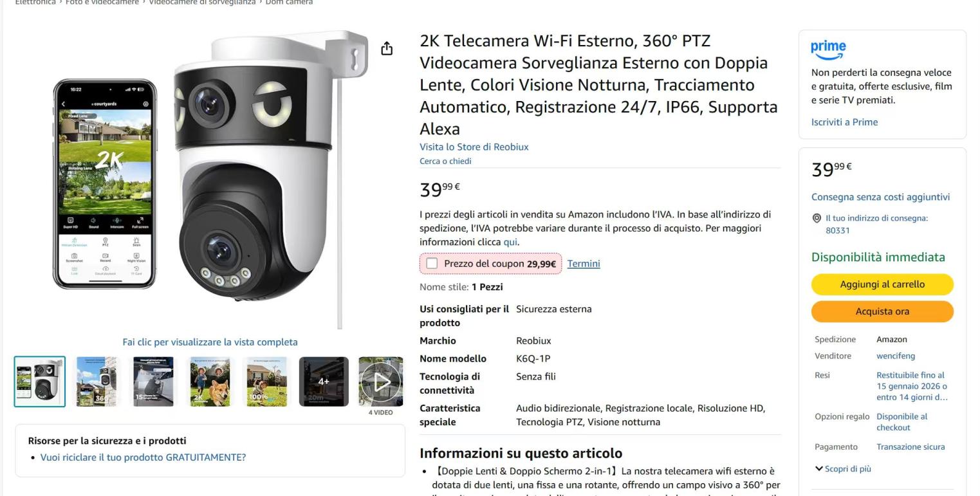
Task: Click the share icon above product image
Action: pos(387,49)
